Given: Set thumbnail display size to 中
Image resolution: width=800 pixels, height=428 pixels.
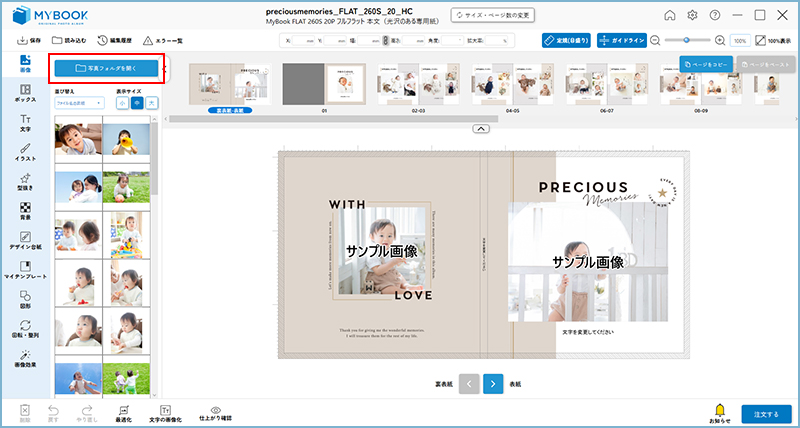Looking at the screenshot, I should (x=137, y=103).
